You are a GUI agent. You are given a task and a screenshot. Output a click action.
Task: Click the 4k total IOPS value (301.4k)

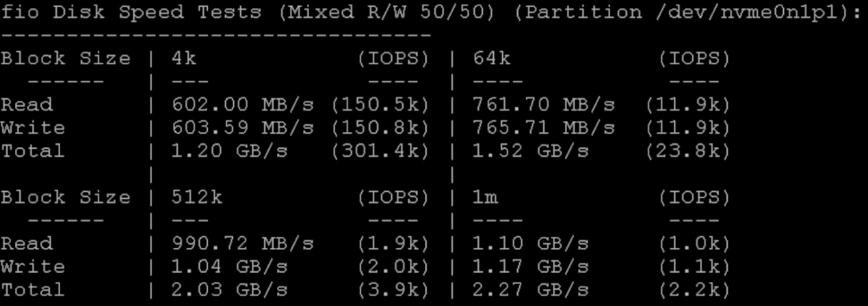click(x=380, y=151)
